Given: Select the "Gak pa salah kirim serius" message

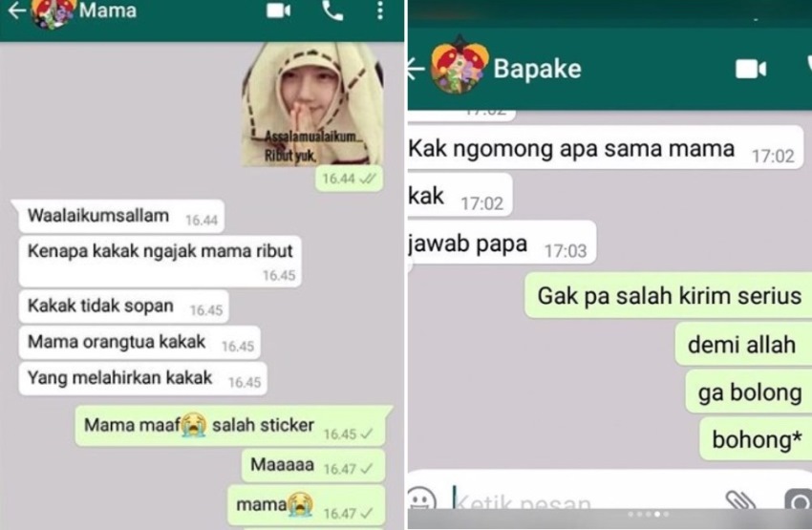Looking at the screenshot, I should [x=669, y=295].
